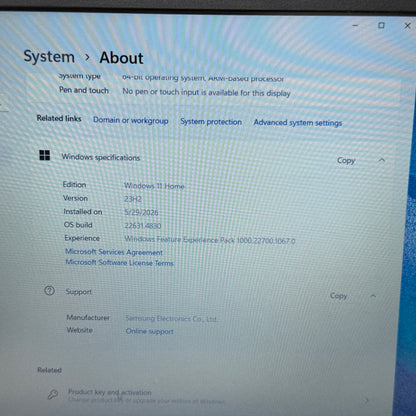
Task: Open Product key and activation settings
Action: click(207, 397)
